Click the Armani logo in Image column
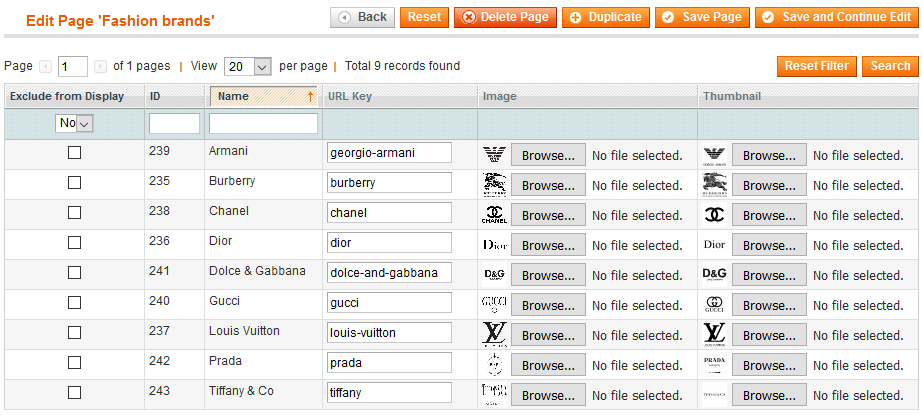The image size is (923, 415). coord(494,155)
